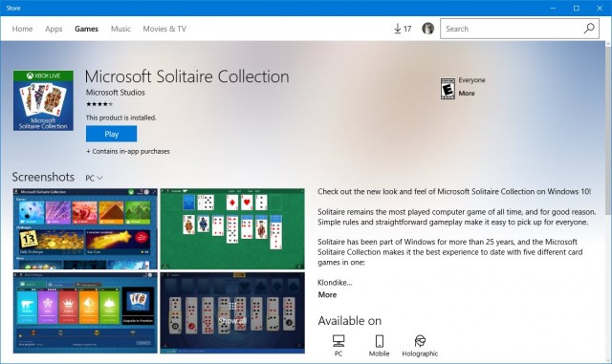Click the 'Contains in-app purchases' text
The height and width of the screenshot is (364, 612).
pos(128,151)
